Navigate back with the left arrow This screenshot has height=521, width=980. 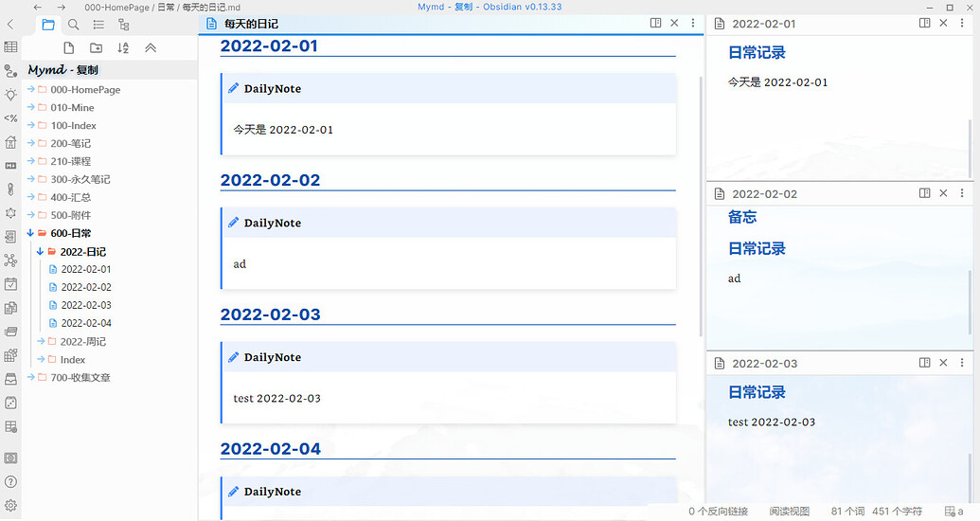pos(38,7)
